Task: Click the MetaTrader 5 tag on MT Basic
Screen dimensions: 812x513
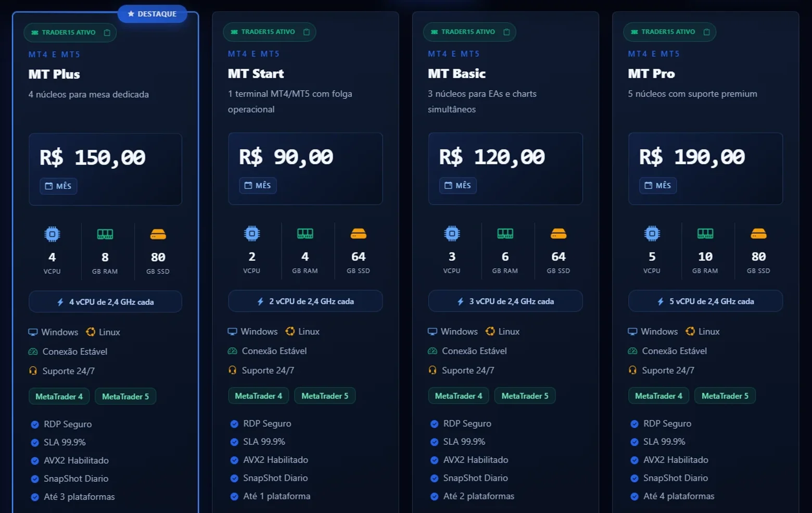Action: point(525,396)
